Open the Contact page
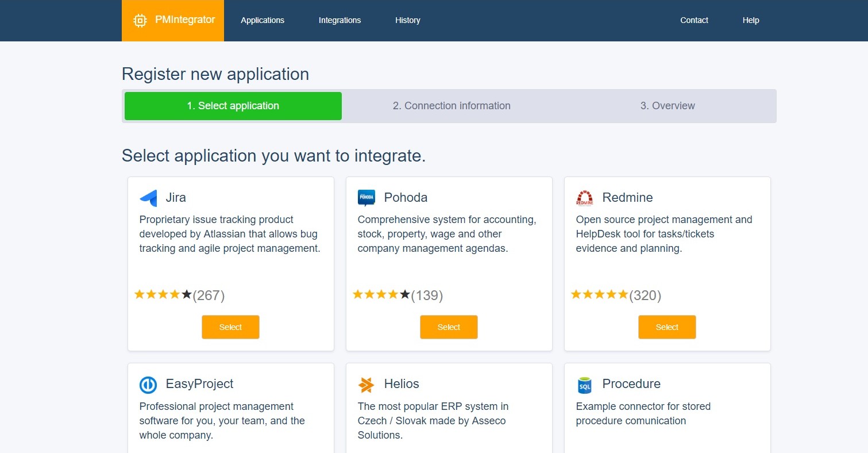 (x=694, y=20)
